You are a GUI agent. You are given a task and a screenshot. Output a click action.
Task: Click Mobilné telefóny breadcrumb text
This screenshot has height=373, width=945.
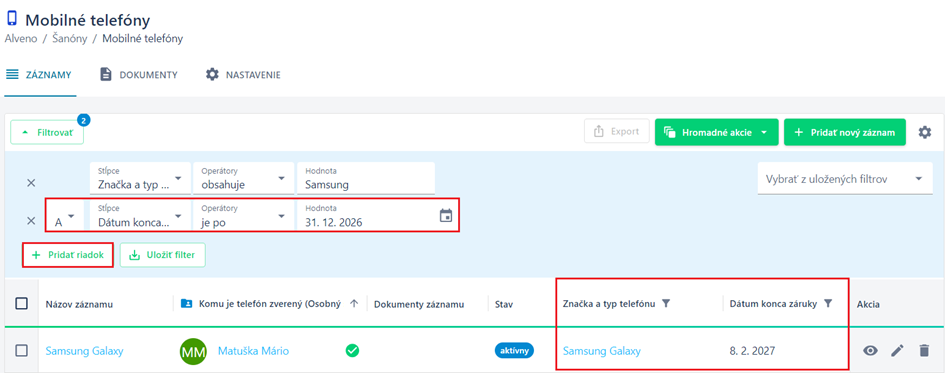pos(143,39)
